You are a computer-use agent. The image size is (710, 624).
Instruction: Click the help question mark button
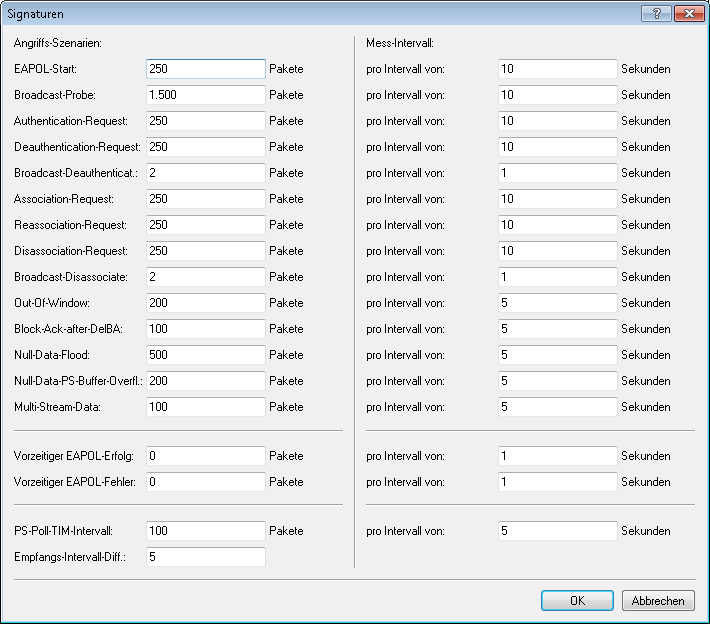[x=655, y=13]
